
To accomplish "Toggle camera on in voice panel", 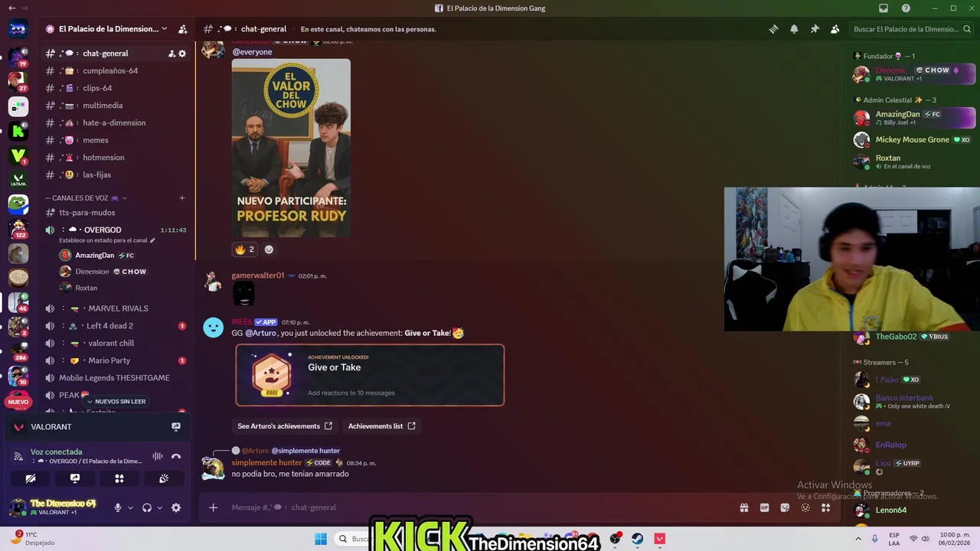I will 31,478.
